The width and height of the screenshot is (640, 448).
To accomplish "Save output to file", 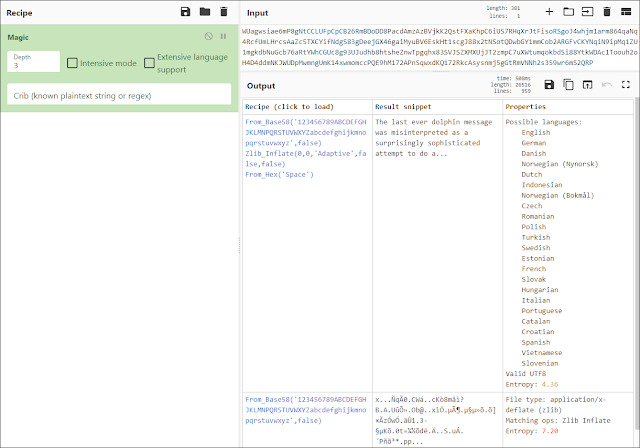I will tap(549, 85).
